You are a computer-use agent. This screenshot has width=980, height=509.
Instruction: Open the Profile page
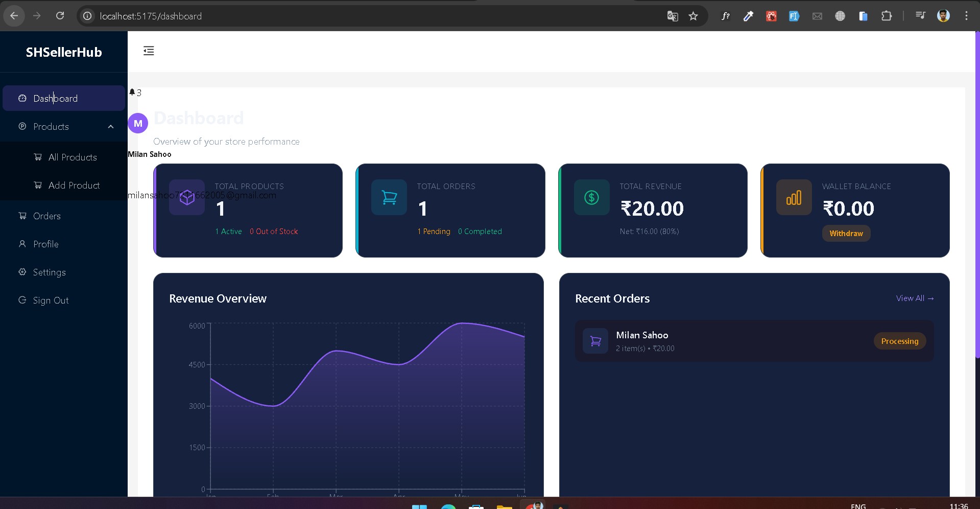(45, 244)
